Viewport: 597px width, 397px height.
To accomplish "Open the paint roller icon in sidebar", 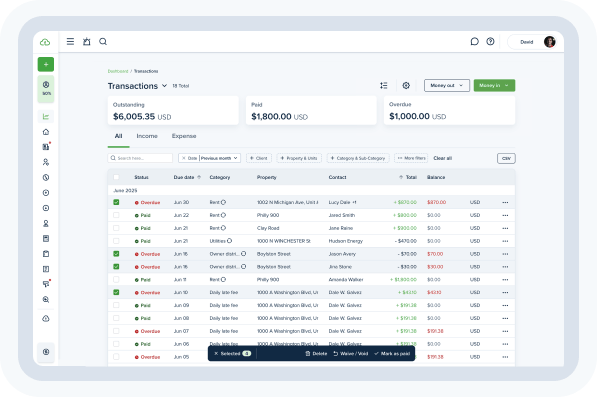I will [x=46, y=284].
